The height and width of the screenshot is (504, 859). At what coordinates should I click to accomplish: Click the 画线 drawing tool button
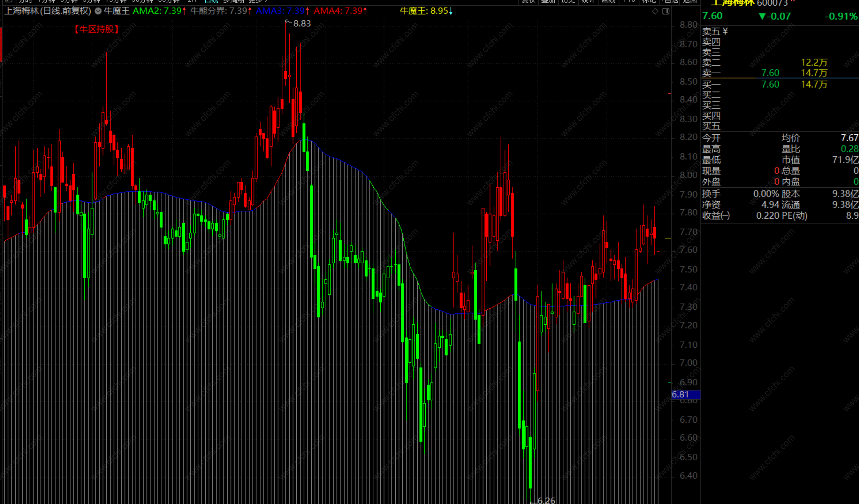[x=608, y=1]
